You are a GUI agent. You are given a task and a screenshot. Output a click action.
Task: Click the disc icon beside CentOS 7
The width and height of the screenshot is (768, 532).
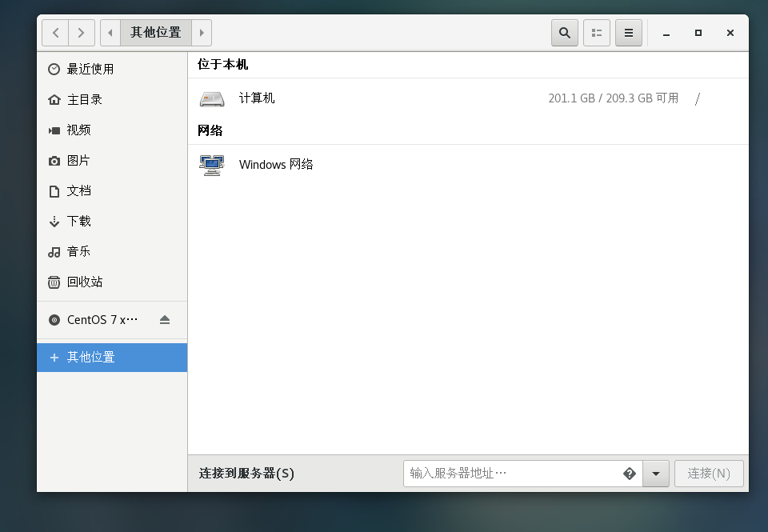click(54, 320)
